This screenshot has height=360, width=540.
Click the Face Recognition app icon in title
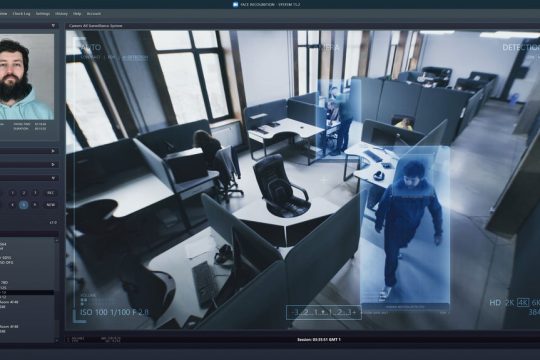pyautogui.click(x=236, y=4)
